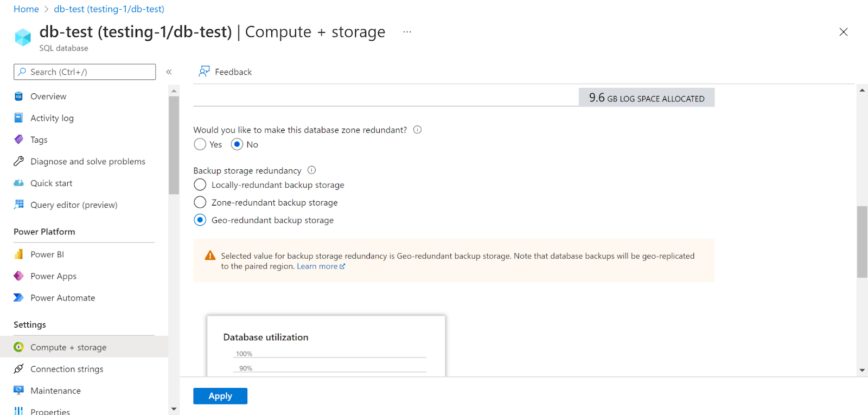Go to the Activity log page
Image resolution: width=868 pixels, height=415 pixels.
pyautogui.click(x=52, y=118)
